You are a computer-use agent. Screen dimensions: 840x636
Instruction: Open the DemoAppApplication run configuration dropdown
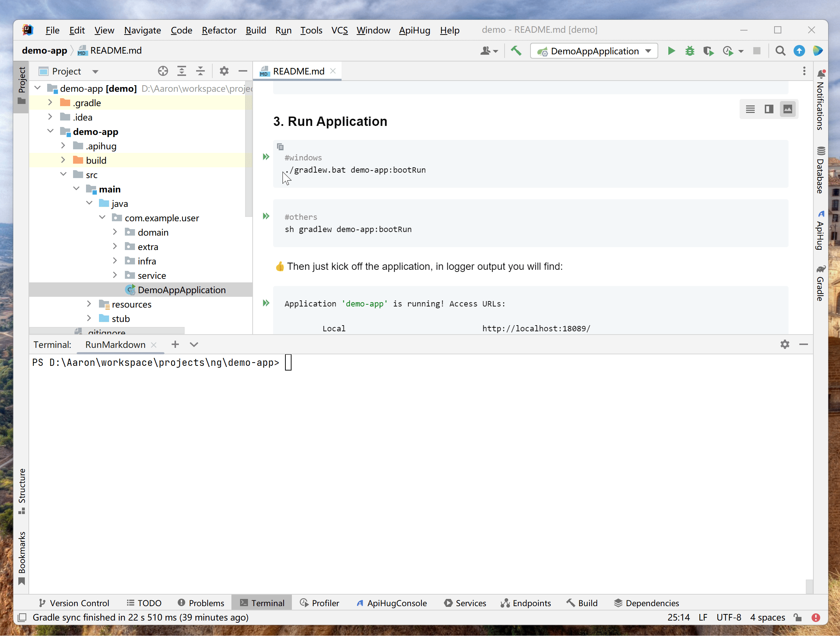point(593,51)
